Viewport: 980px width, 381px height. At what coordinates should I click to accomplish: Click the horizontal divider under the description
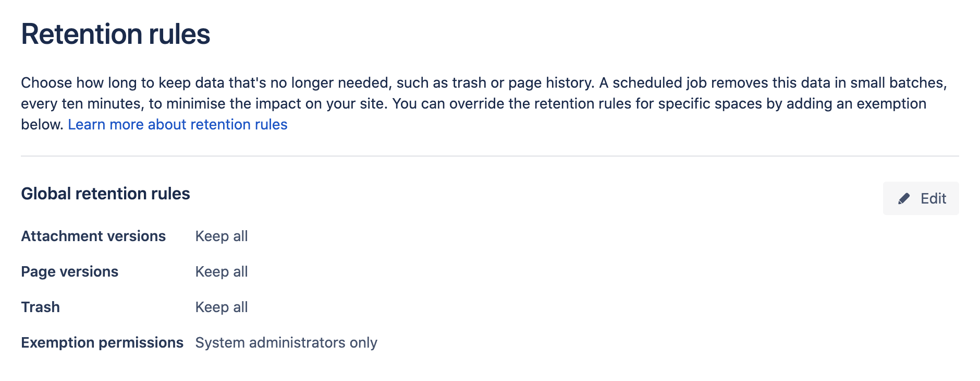489,156
